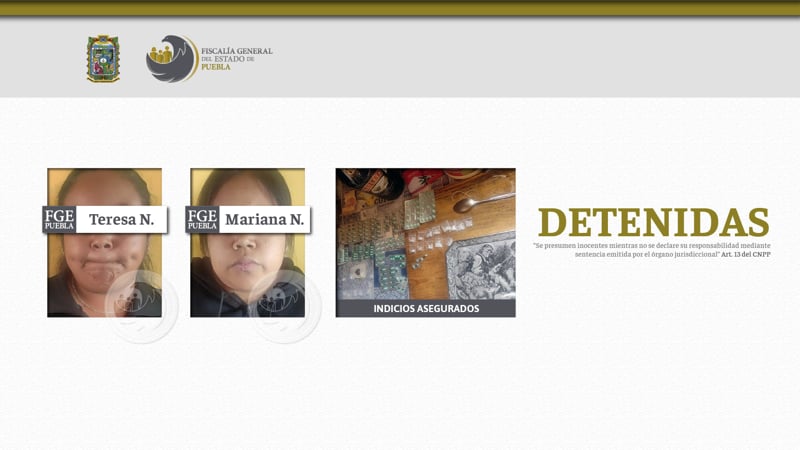Click the FGE Puebla badge beside Teresa N.

(59, 219)
